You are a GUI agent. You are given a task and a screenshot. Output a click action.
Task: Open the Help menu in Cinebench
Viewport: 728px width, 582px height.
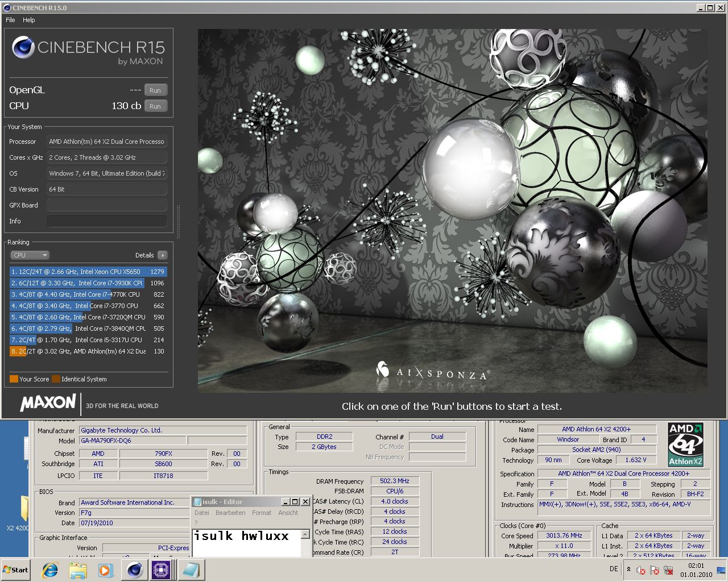point(28,20)
